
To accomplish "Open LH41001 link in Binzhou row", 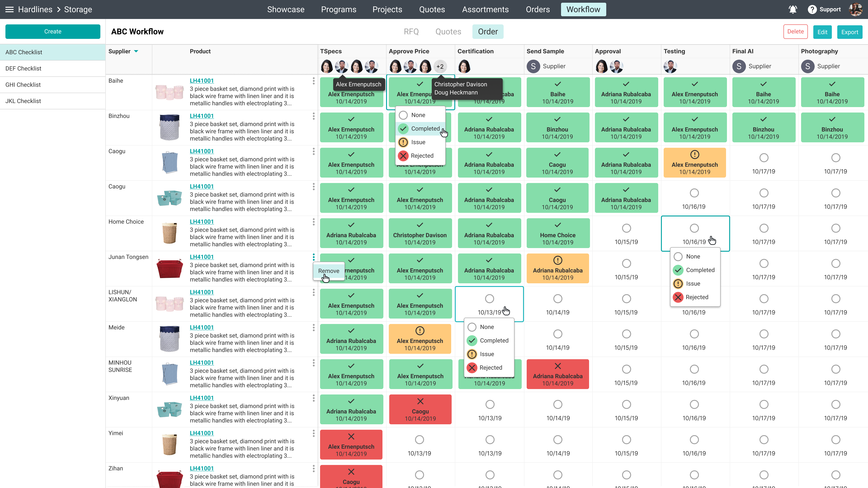I will (201, 116).
